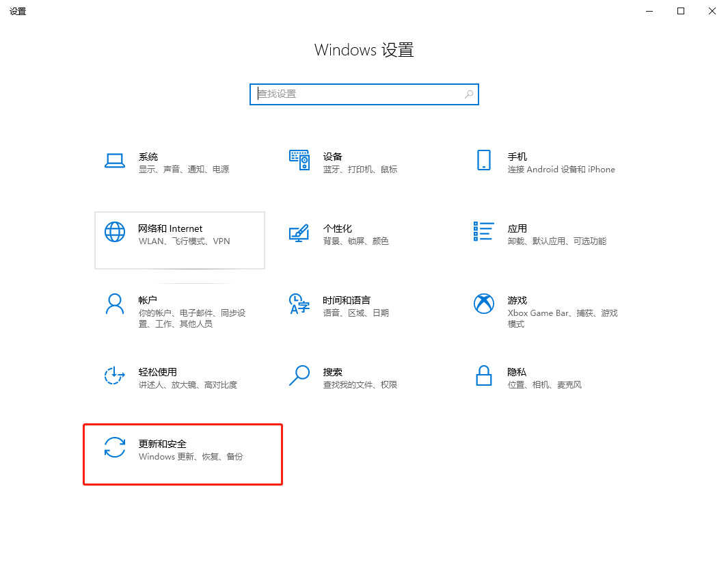Viewport: 728px width, 569px height.
Task: Click the 查找我的文件、权限 description
Action: [x=360, y=385]
